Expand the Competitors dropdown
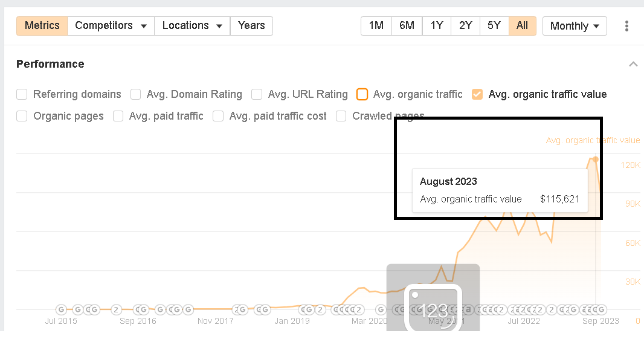Viewport: 644px width, 342px height. (x=111, y=26)
